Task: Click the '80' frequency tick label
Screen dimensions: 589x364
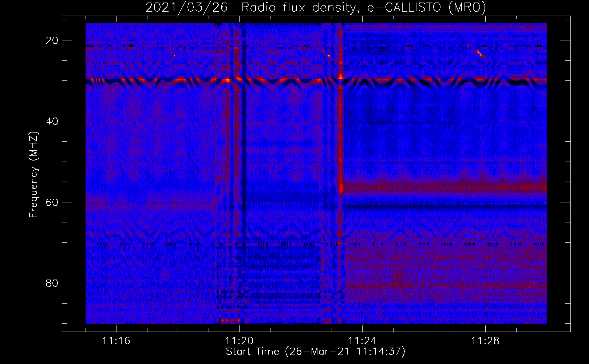Action: pyautogui.click(x=52, y=283)
